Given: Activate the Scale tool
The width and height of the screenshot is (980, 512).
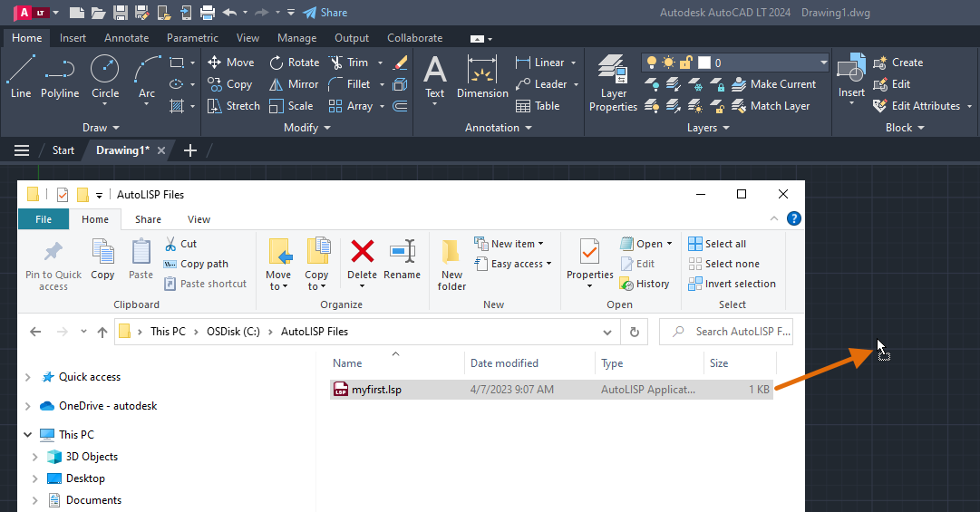Looking at the screenshot, I should [x=291, y=106].
